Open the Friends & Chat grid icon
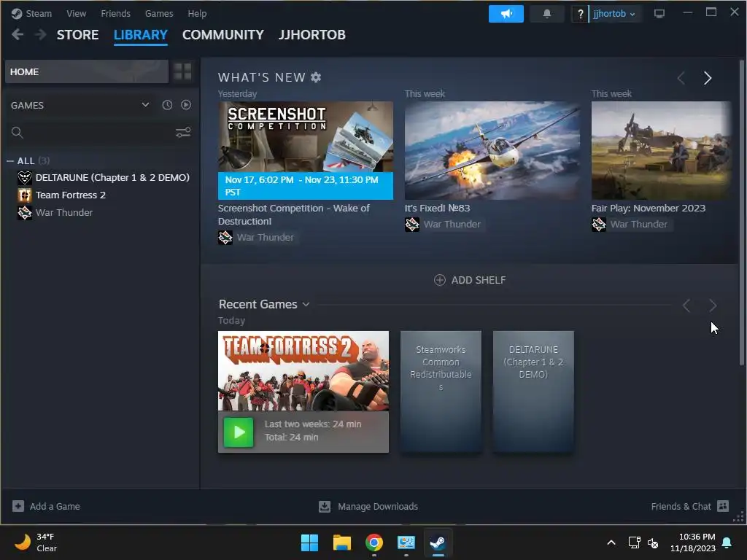Viewport: 747px width, 560px height. click(723, 506)
